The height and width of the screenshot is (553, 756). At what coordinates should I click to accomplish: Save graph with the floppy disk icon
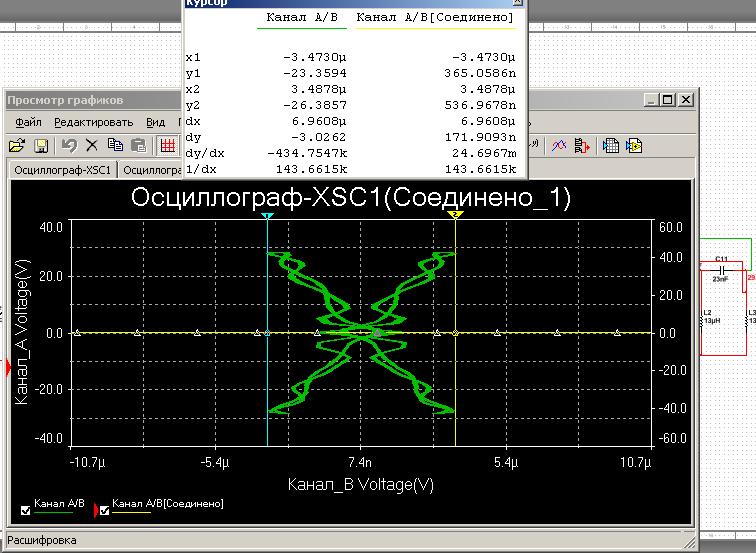pos(41,146)
